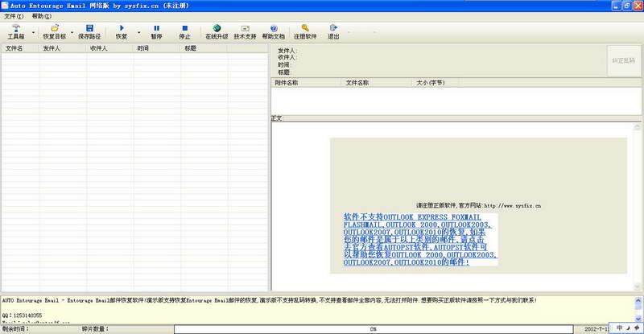Expand the 工具箱 dropdown arrow

33,32
